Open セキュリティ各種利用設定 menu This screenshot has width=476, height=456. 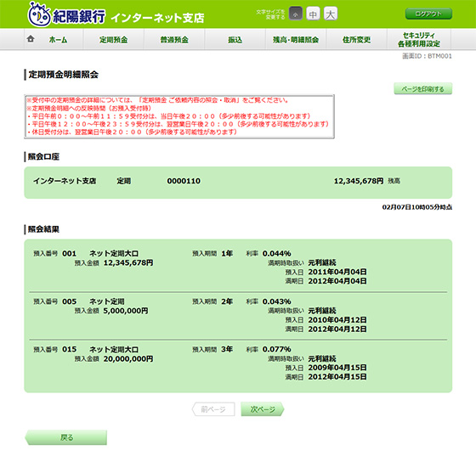coord(419,39)
